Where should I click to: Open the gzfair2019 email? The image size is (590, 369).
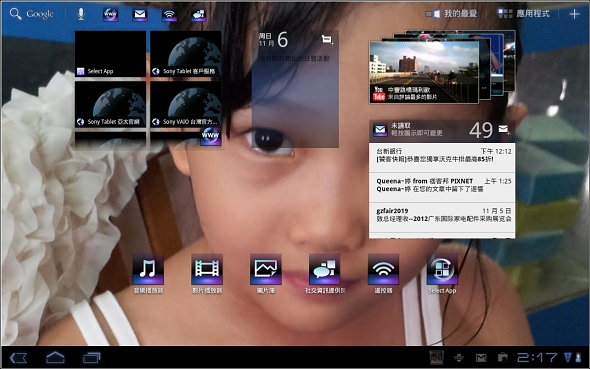point(442,217)
